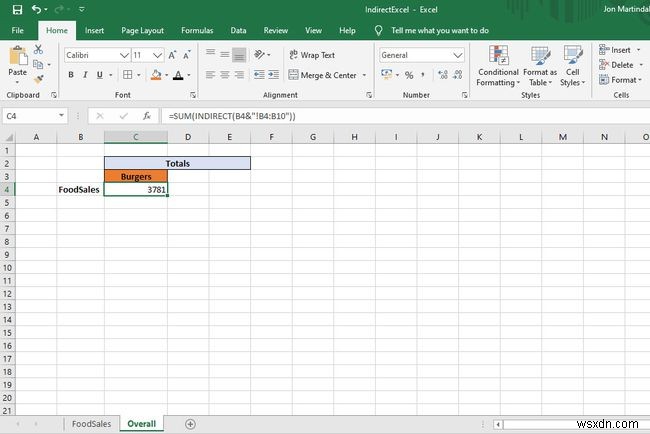The image size is (650, 434).
Task: Activate the Format Painter brush
Action: click(x=39, y=79)
